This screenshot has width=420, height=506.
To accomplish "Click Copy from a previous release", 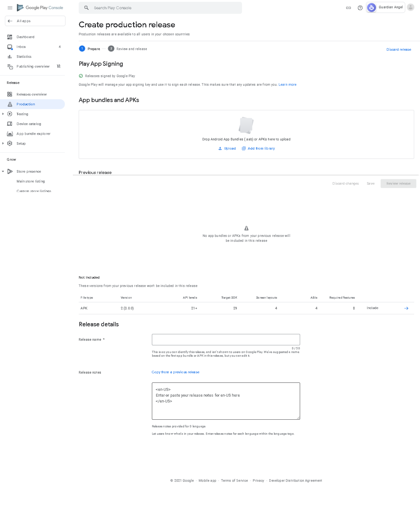I will pos(175,372).
